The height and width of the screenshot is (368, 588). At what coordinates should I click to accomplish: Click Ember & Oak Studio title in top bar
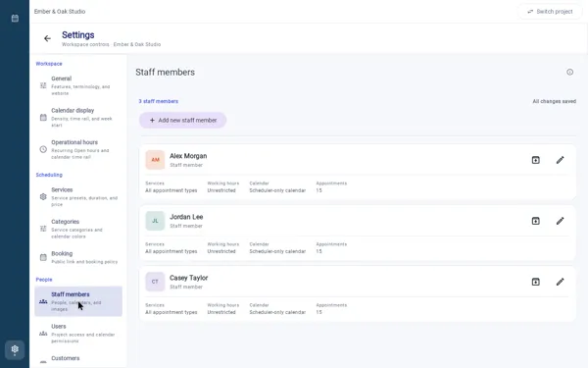click(60, 11)
